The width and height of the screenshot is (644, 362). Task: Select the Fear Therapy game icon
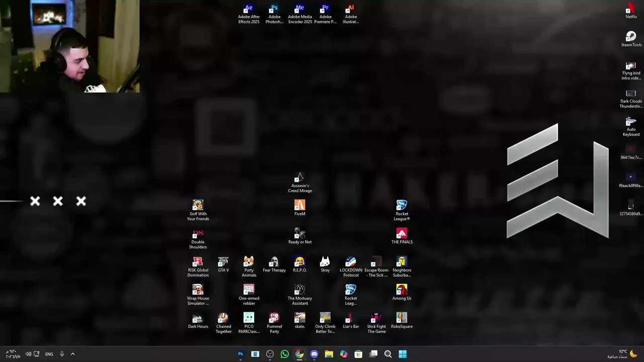click(x=274, y=265)
